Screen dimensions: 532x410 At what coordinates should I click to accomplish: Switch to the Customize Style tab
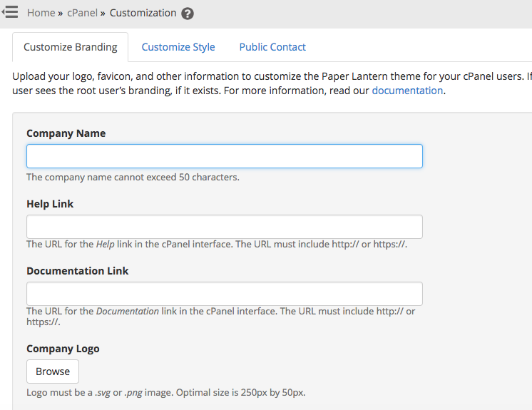[178, 47]
